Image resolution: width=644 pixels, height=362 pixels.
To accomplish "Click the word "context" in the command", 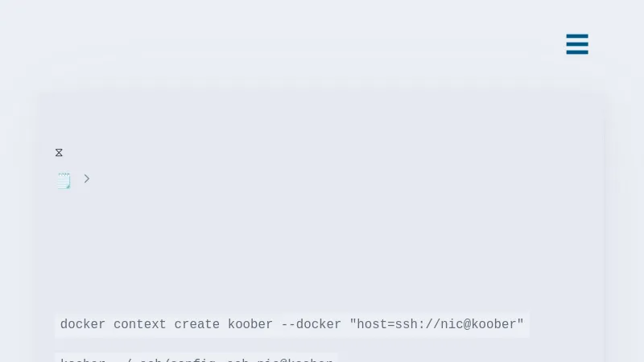I will tap(139, 325).
